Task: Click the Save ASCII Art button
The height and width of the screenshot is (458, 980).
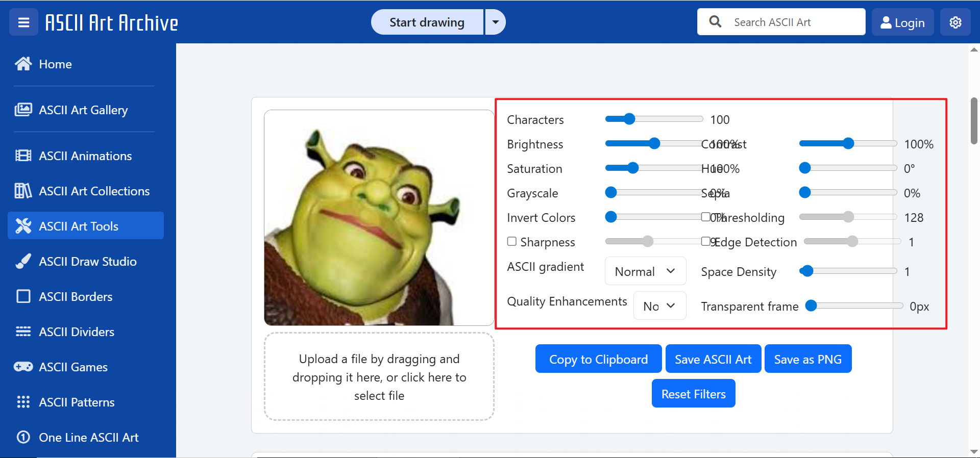Action: [713, 359]
